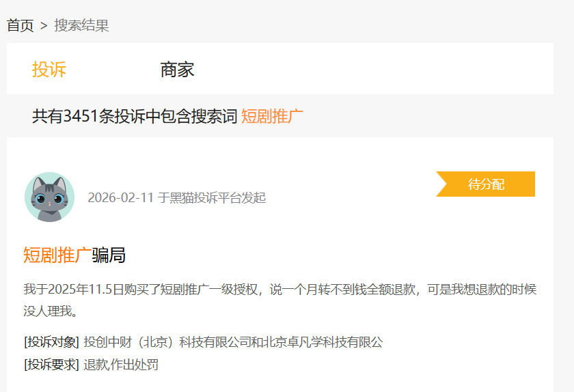Click the gray cat user avatar

click(49, 197)
